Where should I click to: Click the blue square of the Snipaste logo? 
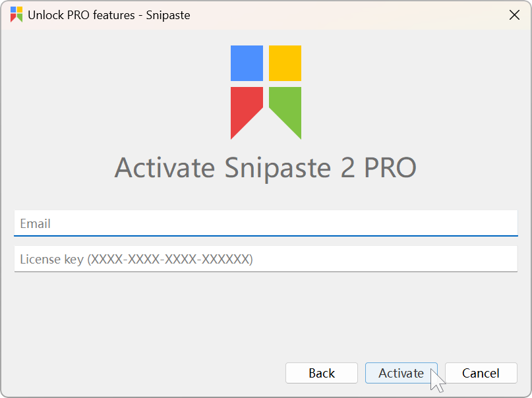tap(247, 63)
